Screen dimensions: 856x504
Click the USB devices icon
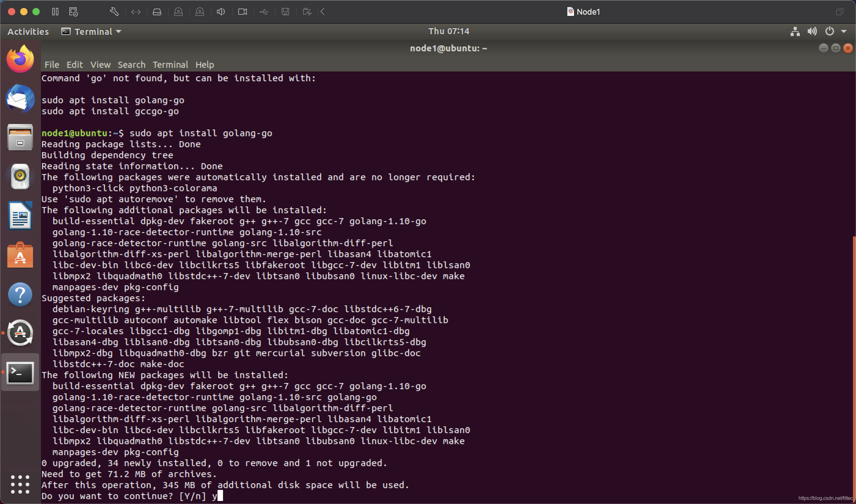(x=264, y=12)
